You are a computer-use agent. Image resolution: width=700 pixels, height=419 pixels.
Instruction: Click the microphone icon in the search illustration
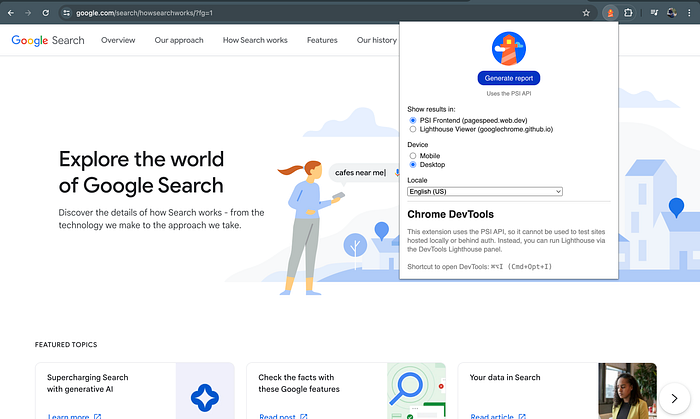click(x=397, y=173)
